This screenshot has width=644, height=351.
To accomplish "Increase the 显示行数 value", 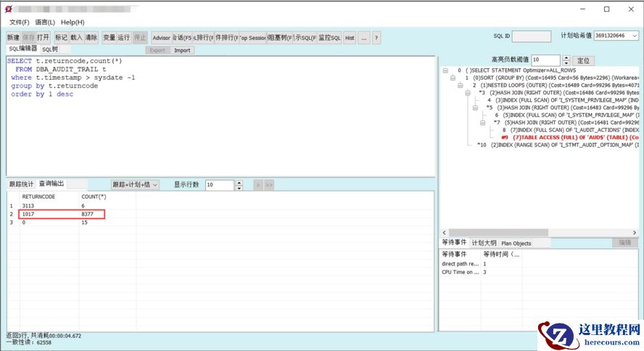I will [x=239, y=182].
